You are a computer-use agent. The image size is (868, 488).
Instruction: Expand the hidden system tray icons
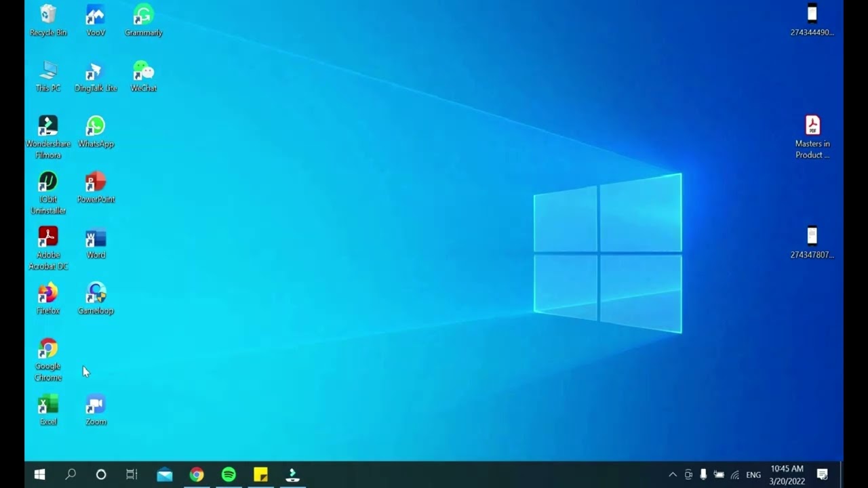[673, 474]
